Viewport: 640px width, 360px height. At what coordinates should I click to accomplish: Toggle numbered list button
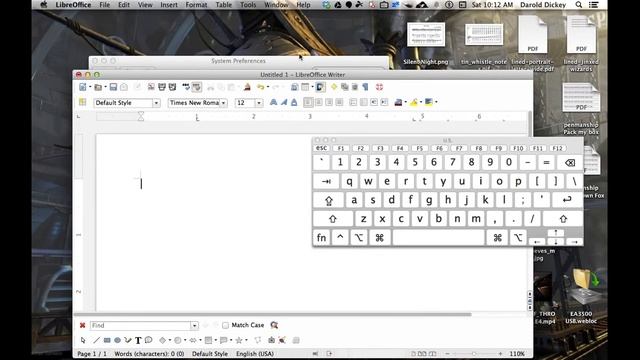point(353,102)
